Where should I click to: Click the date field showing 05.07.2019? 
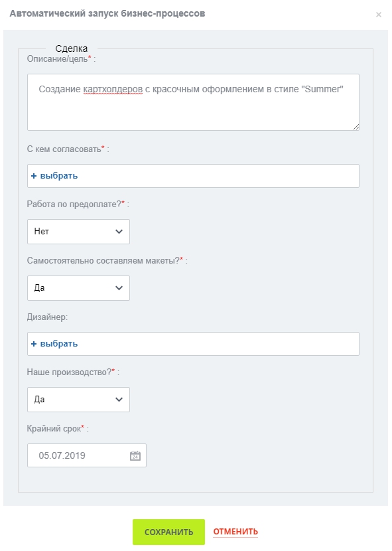pos(87,455)
